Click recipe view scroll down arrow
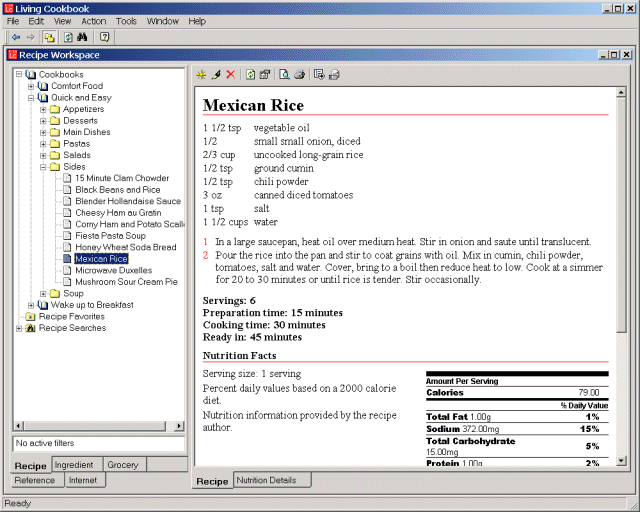Image resolution: width=640 pixels, height=512 pixels. [621, 461]
